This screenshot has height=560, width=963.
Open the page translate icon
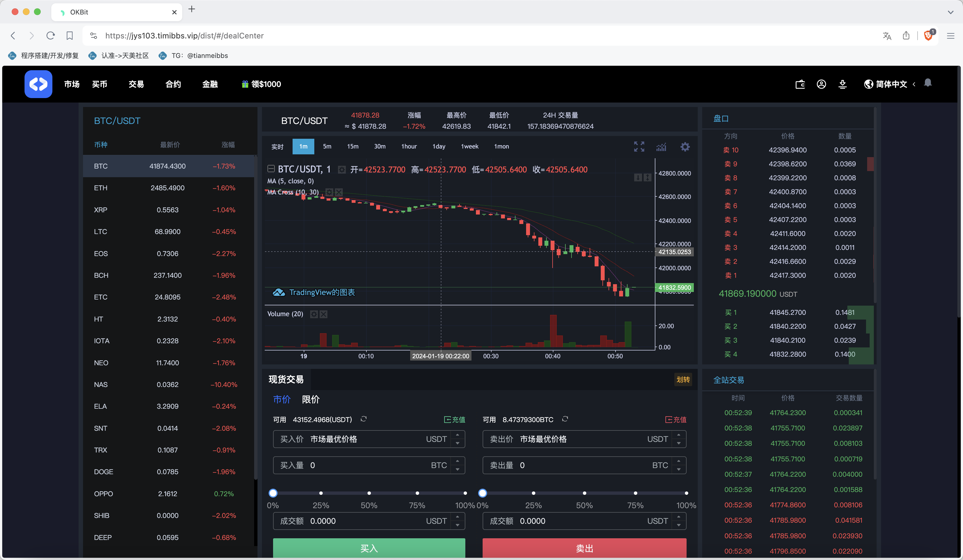[887, 36]
